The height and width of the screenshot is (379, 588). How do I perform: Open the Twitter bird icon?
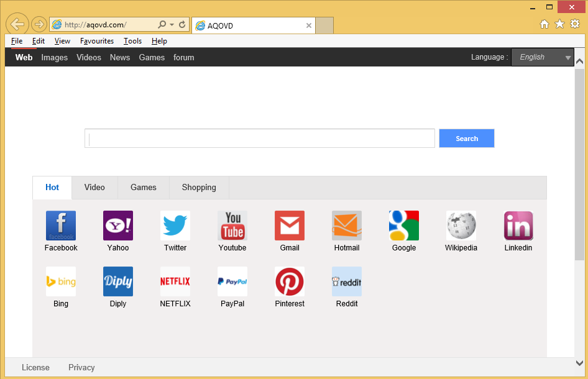[175, 226]
